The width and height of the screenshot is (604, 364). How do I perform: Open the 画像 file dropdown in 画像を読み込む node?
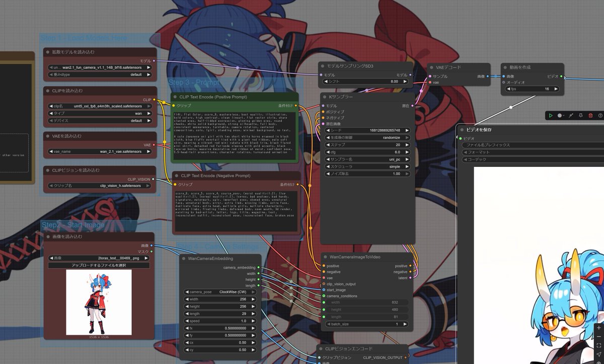99,258
